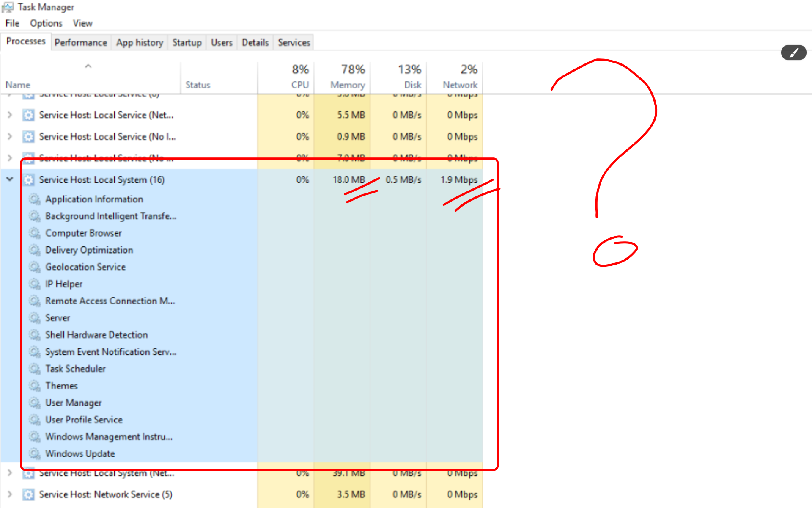The image size is (812, 508).
Task: Click the Windows Update service icon
Action: click(x=35, y=453)
